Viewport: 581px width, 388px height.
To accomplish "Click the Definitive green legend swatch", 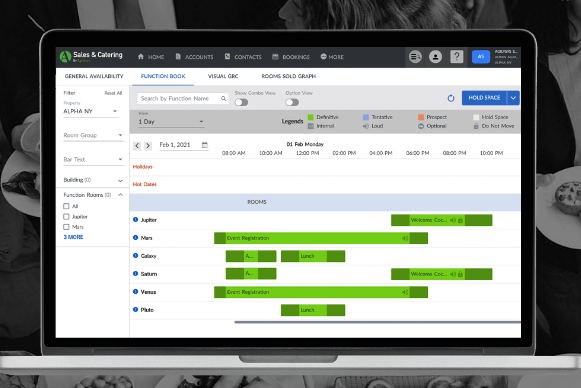I will (311, 117).
